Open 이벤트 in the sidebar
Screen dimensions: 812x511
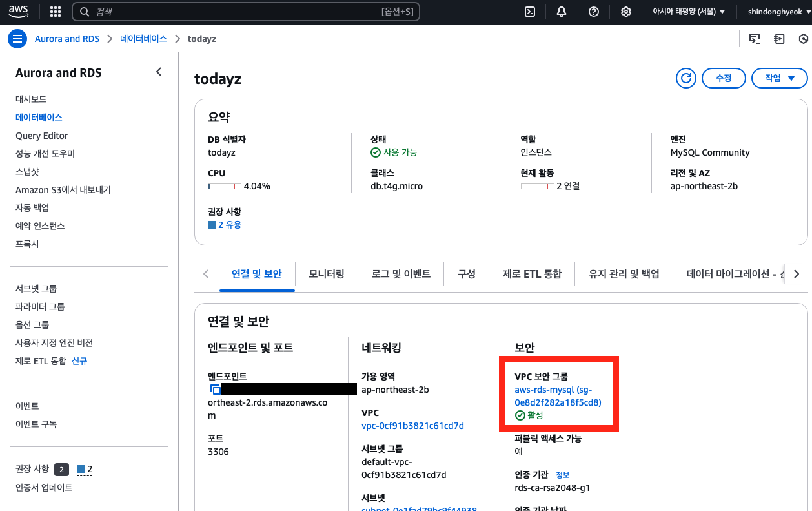[x=27, y=406]
